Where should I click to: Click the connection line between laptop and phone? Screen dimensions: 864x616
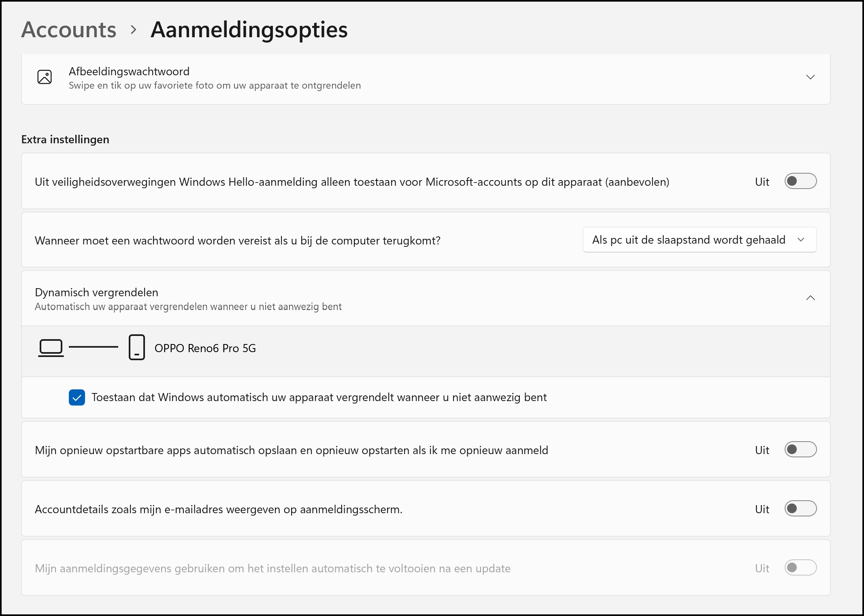94,347
